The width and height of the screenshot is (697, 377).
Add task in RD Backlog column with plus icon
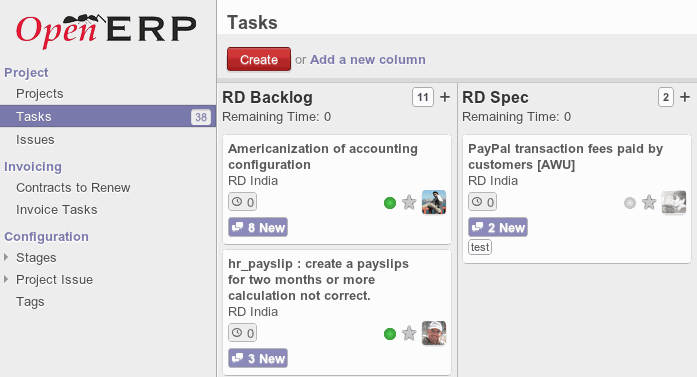(445, 97)
